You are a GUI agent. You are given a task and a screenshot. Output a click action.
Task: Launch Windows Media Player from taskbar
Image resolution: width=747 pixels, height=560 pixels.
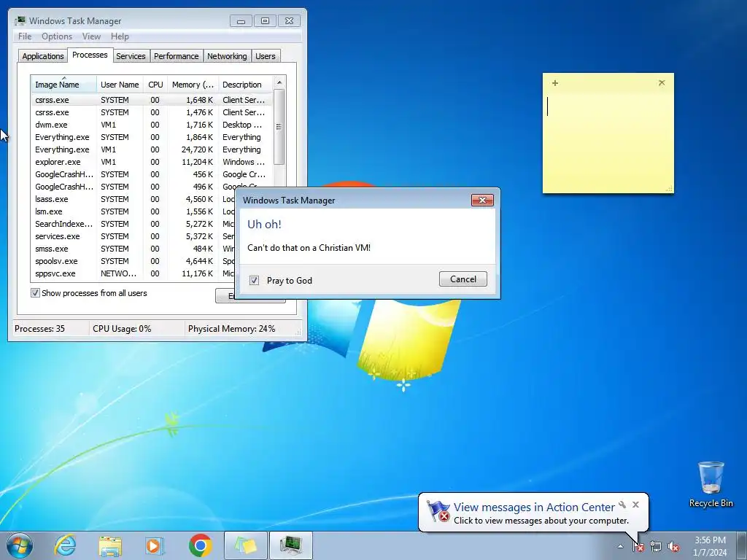click(x=155, y=545)
